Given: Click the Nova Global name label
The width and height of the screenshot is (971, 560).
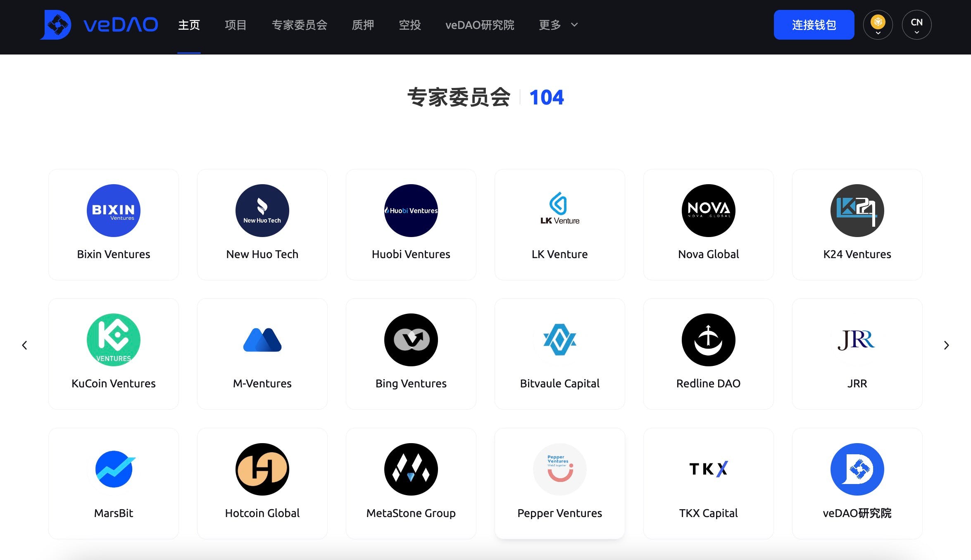Looking at the screenshot, I should (x=709, y=254).
